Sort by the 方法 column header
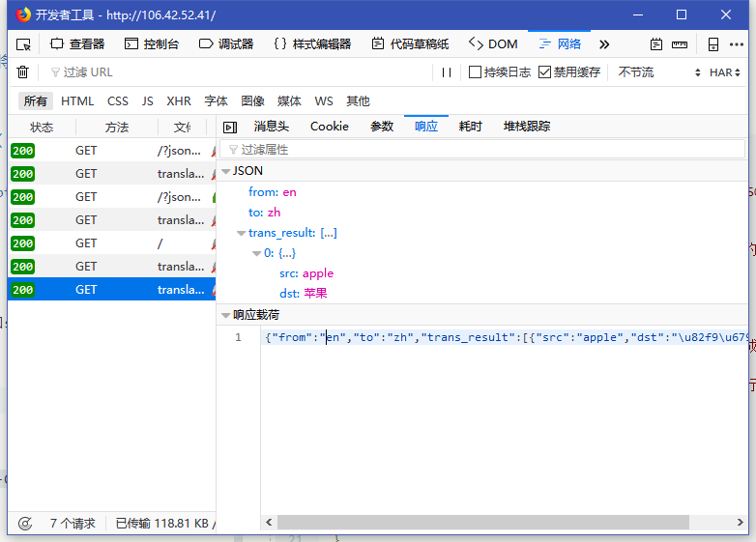Image resolution: width=756 pixels, height=542 pixels. point(117,128)
